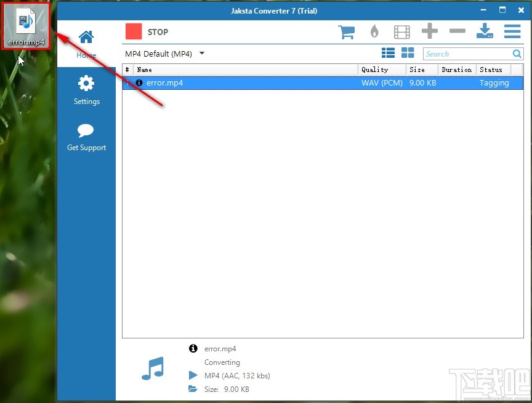Switch to grid thumbnail view
The width and height of the screenshot is (532, 403).
[x=408, y=53]
